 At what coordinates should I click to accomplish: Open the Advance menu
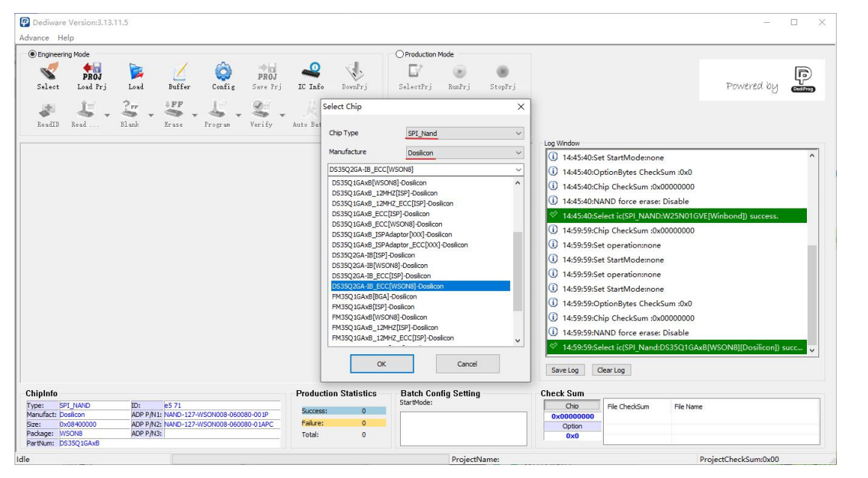click(x=34, y=37)
